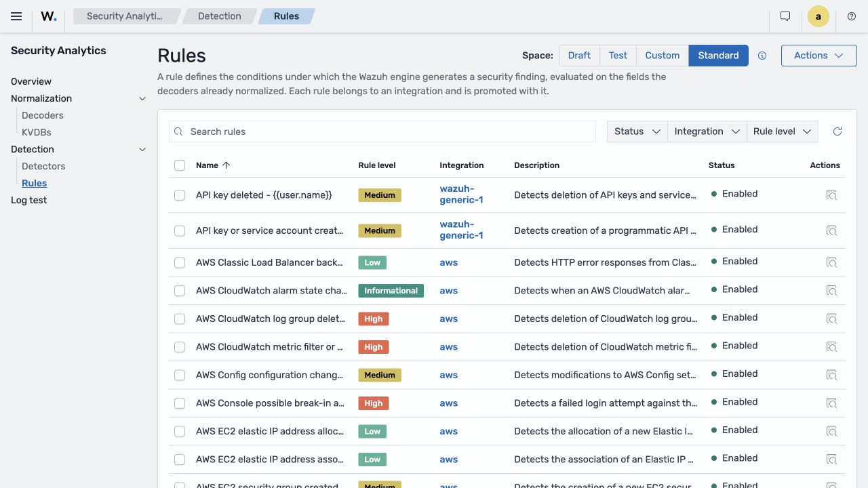
Task: Open the feedback chat icon
Action: click(x=785, y=16)
